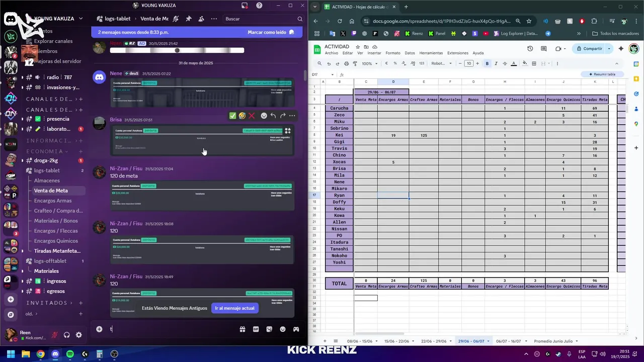This screenshot has width=644, height=362.
Task: Switch to 22/06 - 29/06 sheet tab
Action: (x=434, y=341)
